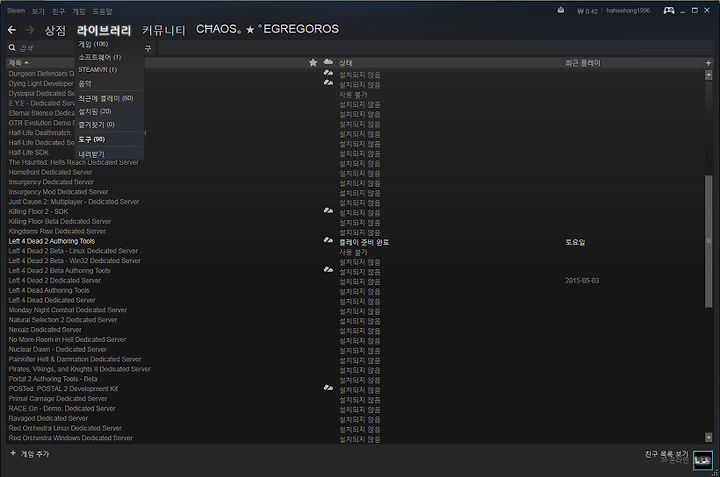The image size is (720, 477).
Task: Select Ravaged Dedicated Server
Action: [48, 418]
